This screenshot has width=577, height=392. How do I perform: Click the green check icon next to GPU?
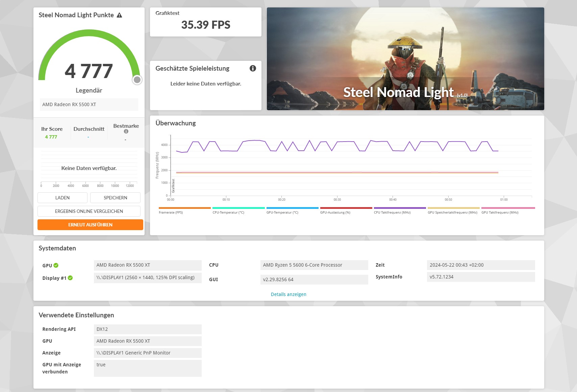[x=56, y=265]
